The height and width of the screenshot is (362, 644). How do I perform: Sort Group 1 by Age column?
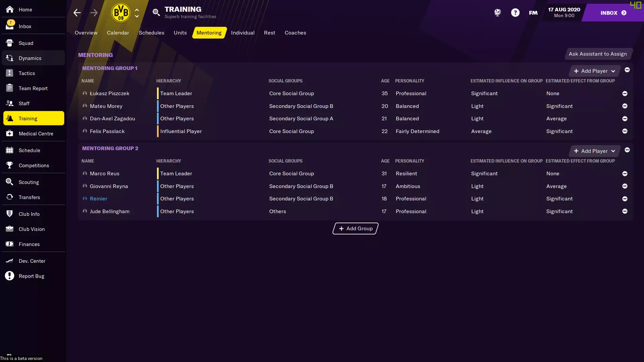click(385, 81)
